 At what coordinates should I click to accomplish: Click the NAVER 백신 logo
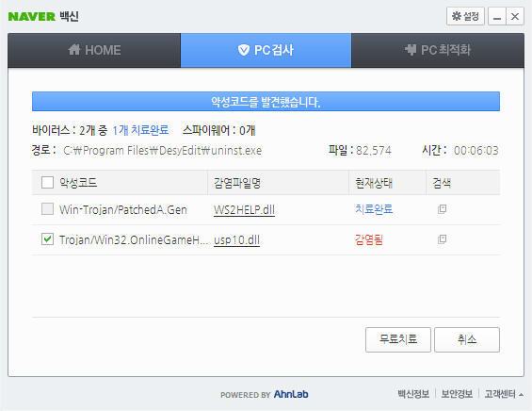click(43, 16)
